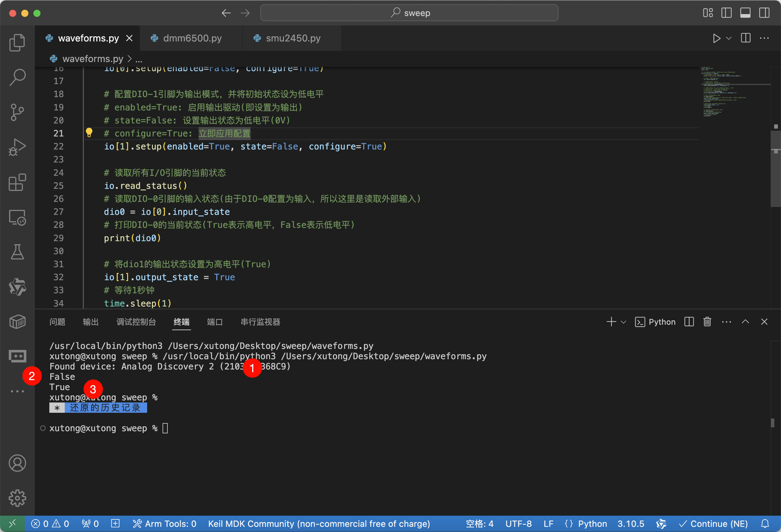
Task: Maximize terminal panel with the chevron-up
Action: [x=745, y=322]
